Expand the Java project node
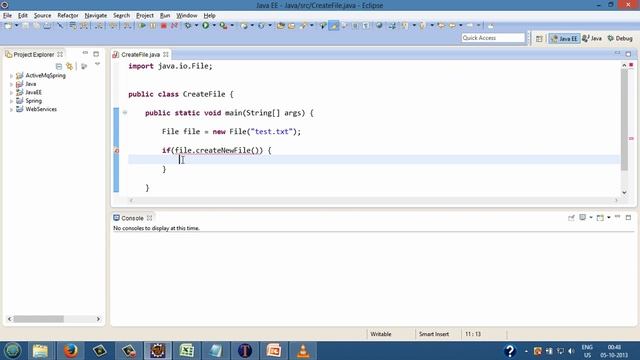 [11, 84]
